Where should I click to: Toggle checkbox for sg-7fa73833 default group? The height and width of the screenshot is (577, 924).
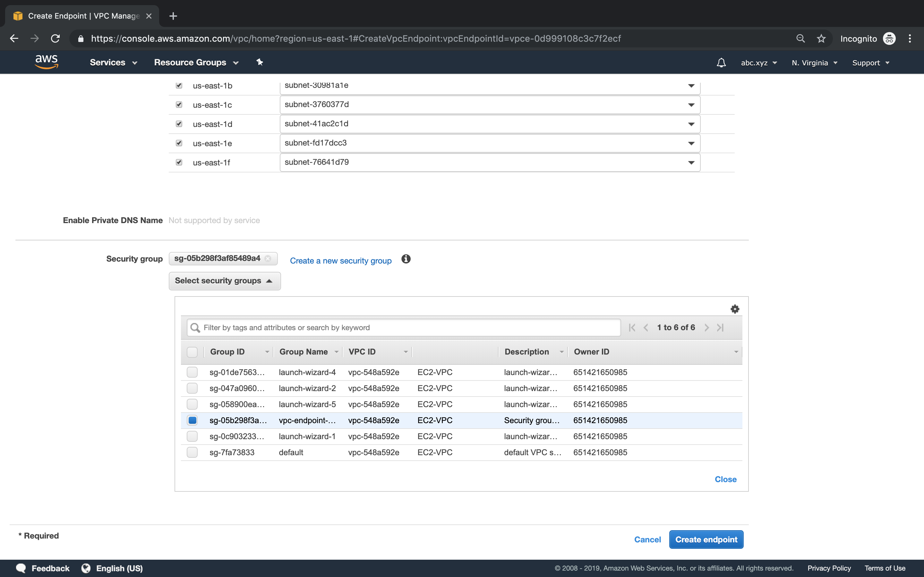tap(192, 452)
